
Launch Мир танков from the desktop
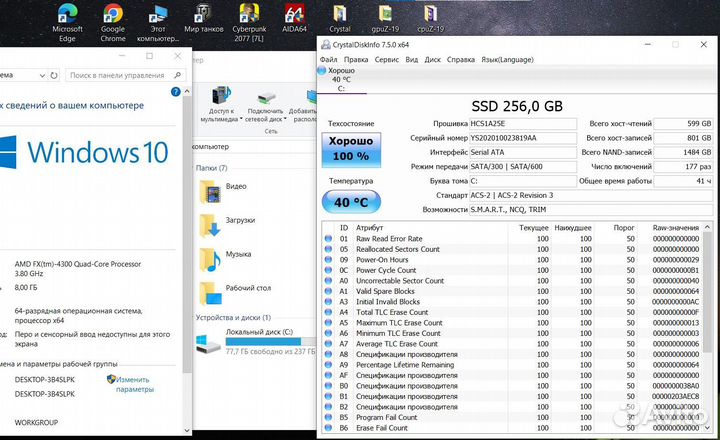pyautogui.click(x=203, y=18)
